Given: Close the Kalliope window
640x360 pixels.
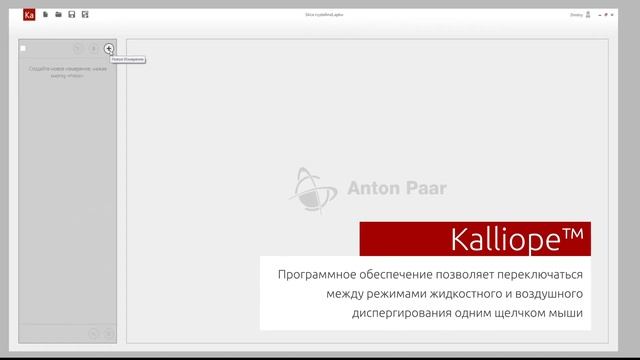Looking at the screenshot, I should click(612, 15).
